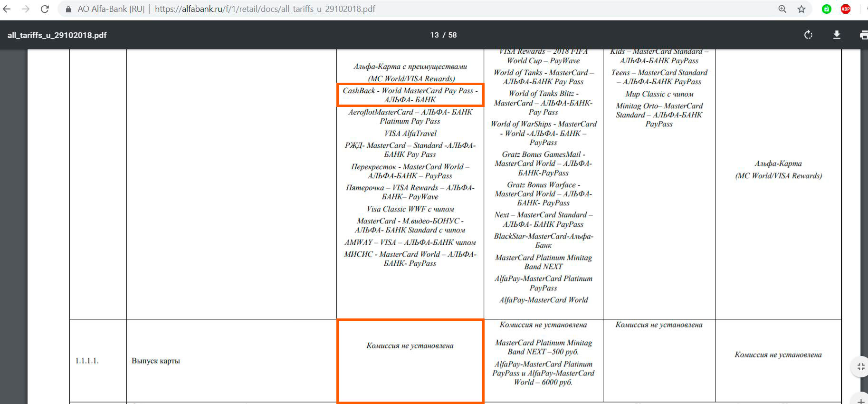Download the PDF with the download icon
The height and width of the screenshot is (404, 868).
pyautogui.click(x=837, y=35)
